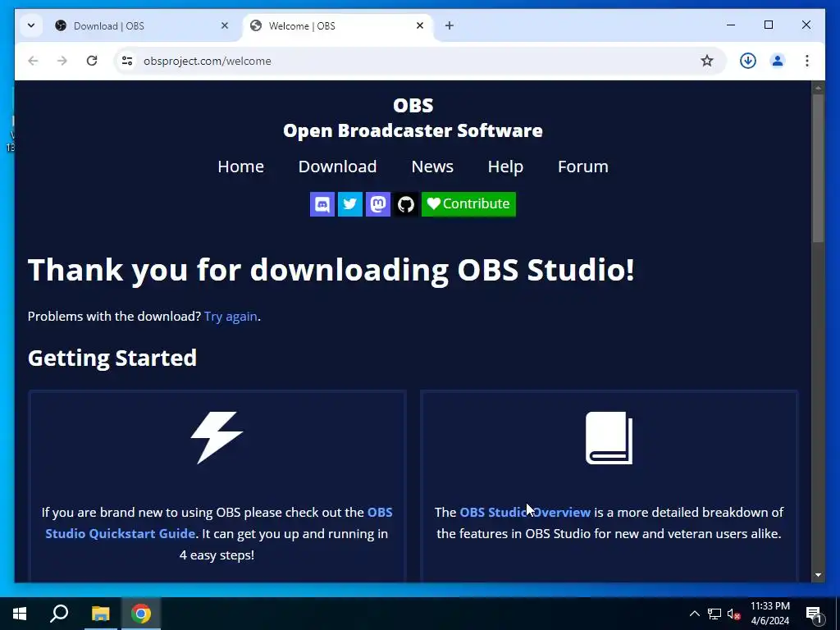Click the Chrome taskbar icon
This screenshot has width=840, height=630.
tap(141, 614)
